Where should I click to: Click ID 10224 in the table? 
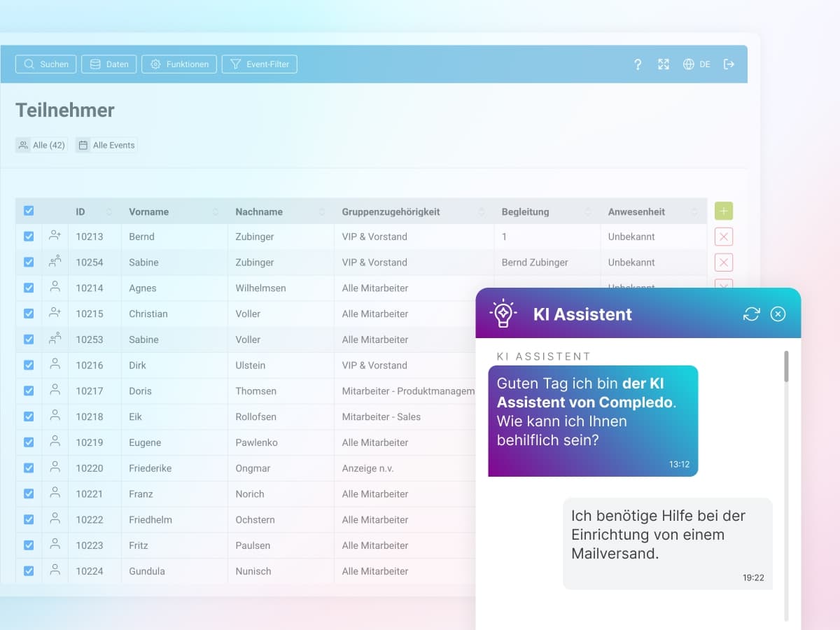point(90,571)
